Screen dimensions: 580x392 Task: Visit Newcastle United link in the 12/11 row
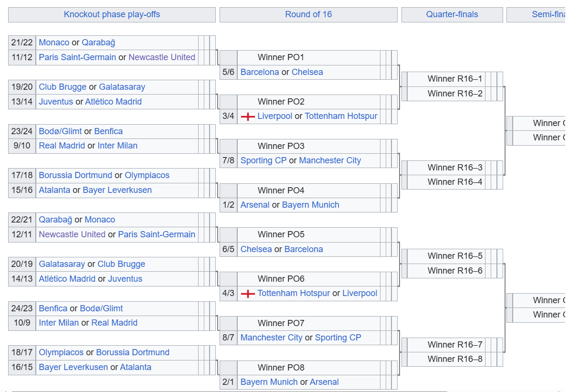point(72,234)
